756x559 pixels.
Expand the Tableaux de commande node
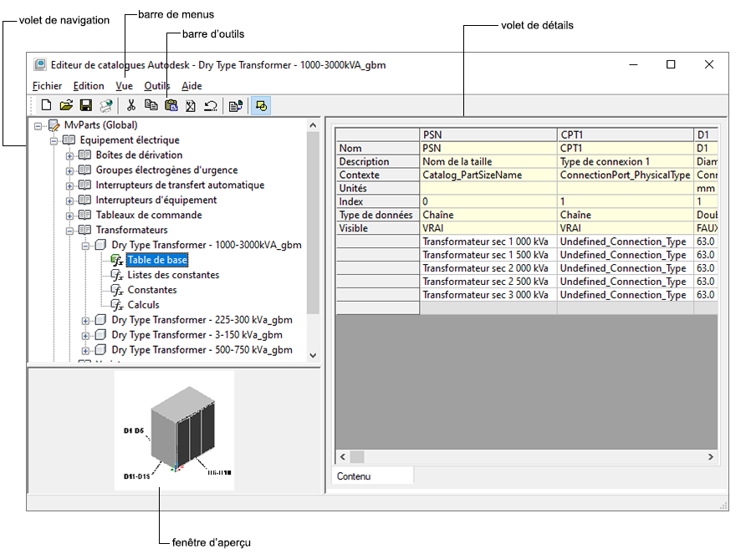pos(69,216)
